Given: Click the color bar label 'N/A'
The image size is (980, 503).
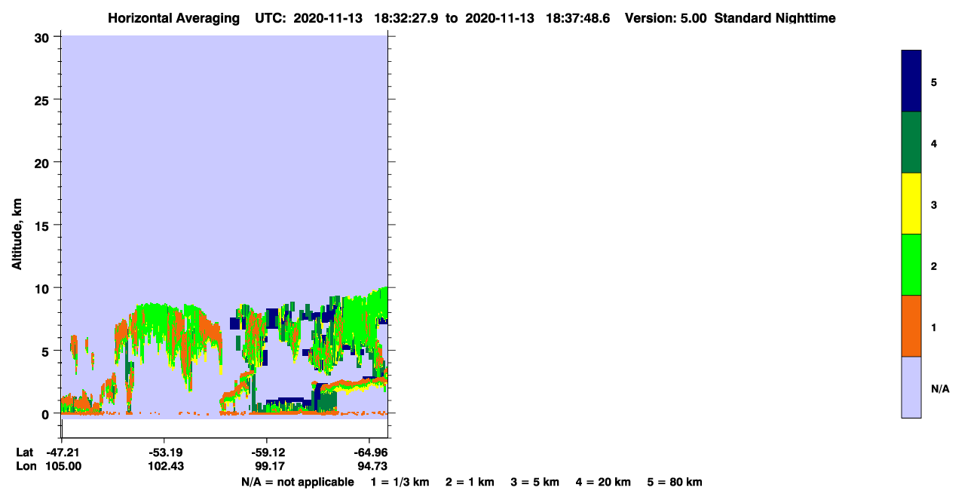Looking at the screenshot, I should pos(940,389).
